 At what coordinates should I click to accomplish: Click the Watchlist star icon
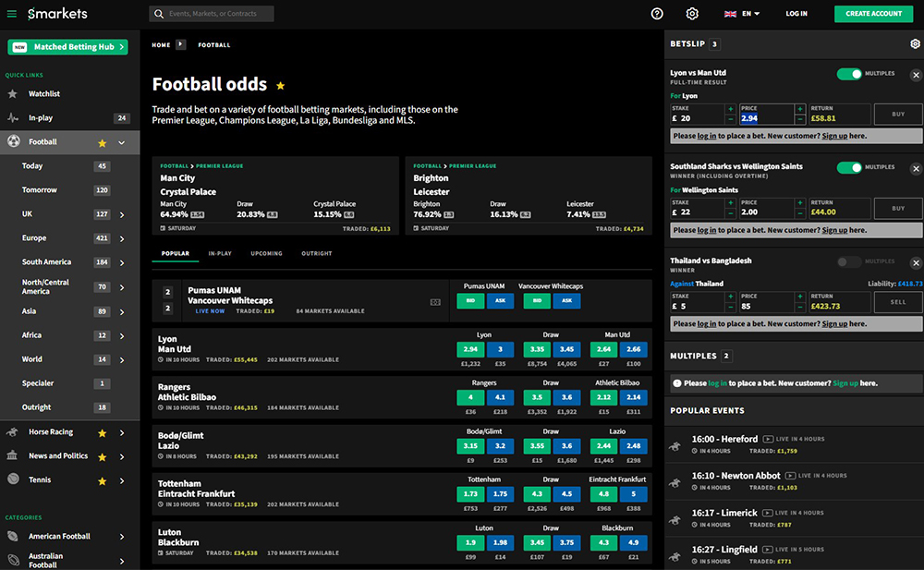click(12, 93)
